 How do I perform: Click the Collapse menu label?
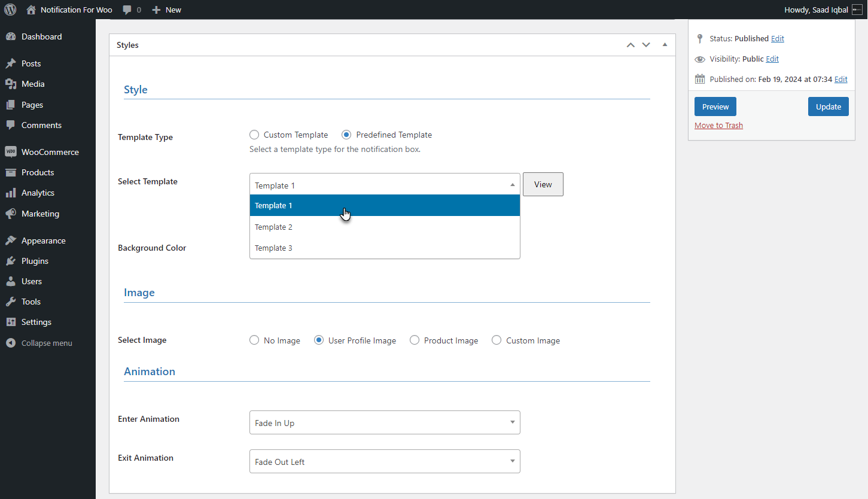(x=47, y=343)
